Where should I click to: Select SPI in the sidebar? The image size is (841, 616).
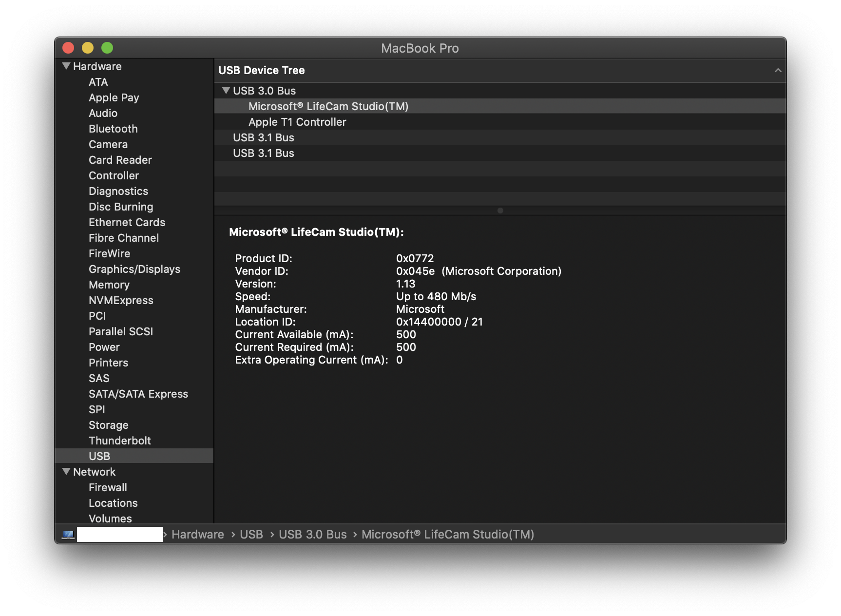[97, 409]
